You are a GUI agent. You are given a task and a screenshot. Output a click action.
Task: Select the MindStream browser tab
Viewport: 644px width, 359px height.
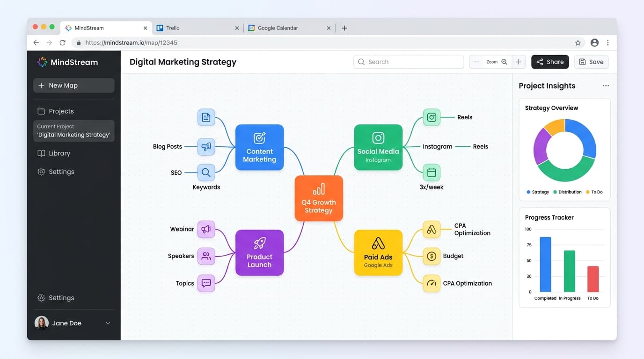(106, 28)
